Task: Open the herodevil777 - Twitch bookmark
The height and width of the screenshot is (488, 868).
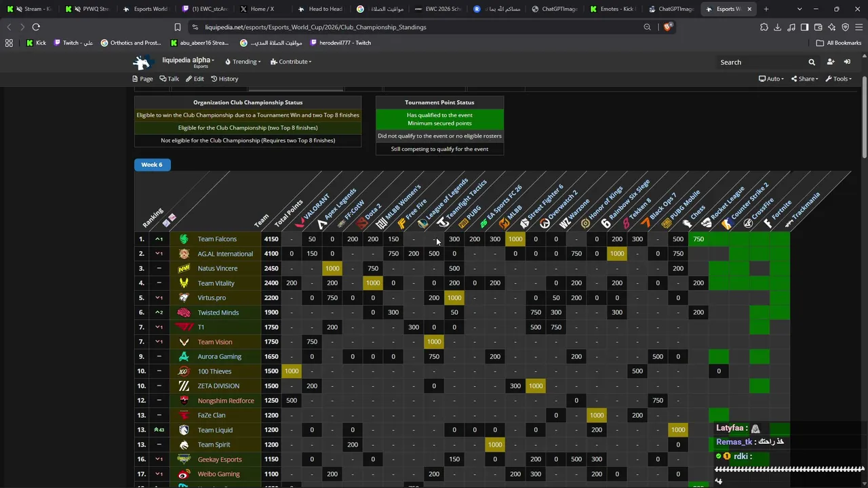Action: (x=340, y=43)
